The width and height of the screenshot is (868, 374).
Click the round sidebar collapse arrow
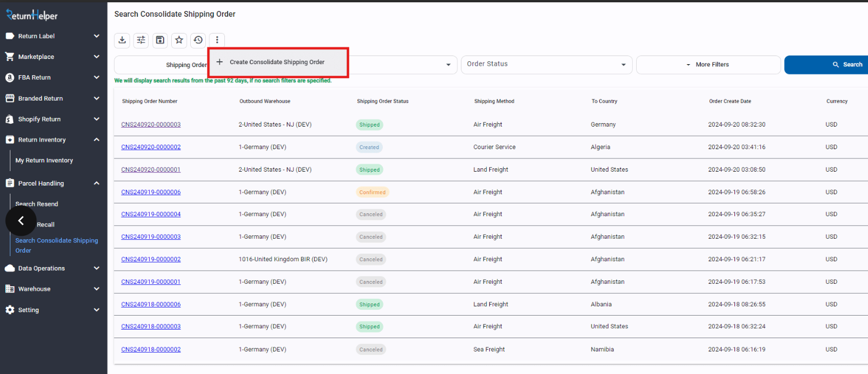21,220
